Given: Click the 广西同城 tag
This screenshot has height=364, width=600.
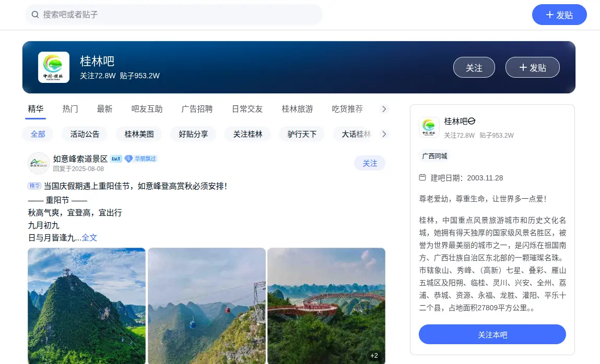Looking at the screenshot, I should [434, 156].
